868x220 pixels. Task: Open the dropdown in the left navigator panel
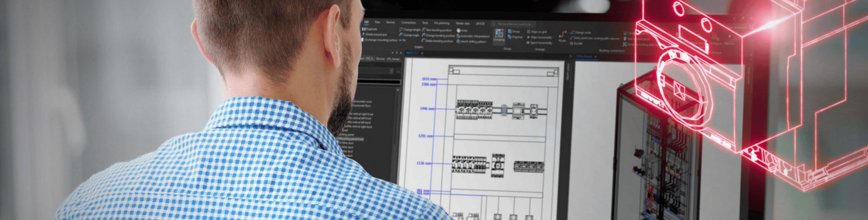(x=391, y=70)
